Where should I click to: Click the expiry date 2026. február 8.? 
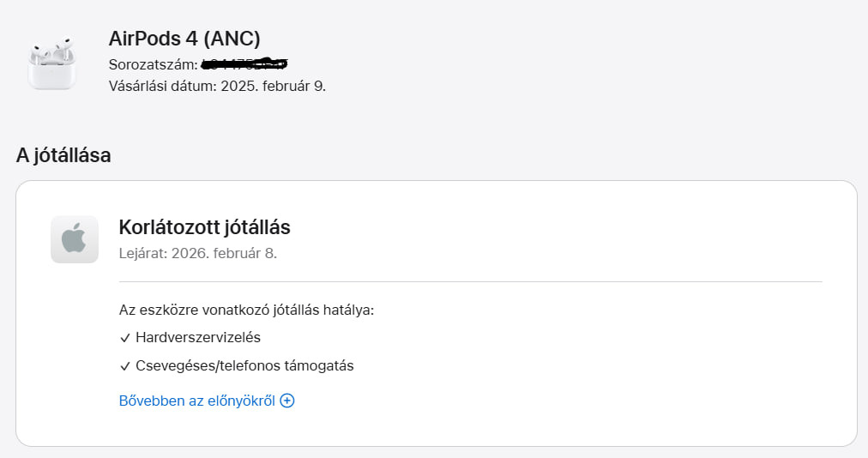(224, 253)
